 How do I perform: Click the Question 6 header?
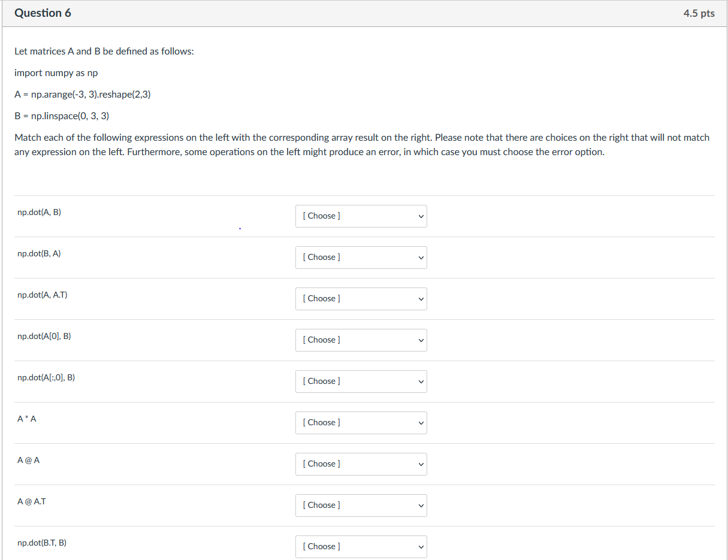click(x=43, y=13)
